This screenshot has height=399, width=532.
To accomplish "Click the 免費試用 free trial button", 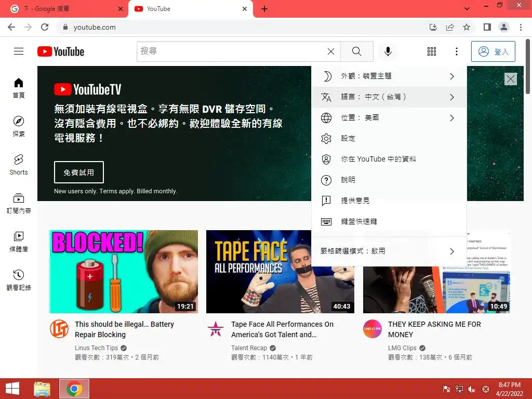I will pyautogui.click(x=79, y=172).
